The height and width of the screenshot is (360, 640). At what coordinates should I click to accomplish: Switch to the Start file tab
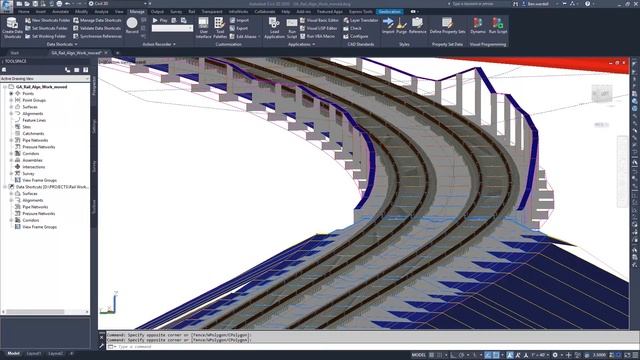15,53
